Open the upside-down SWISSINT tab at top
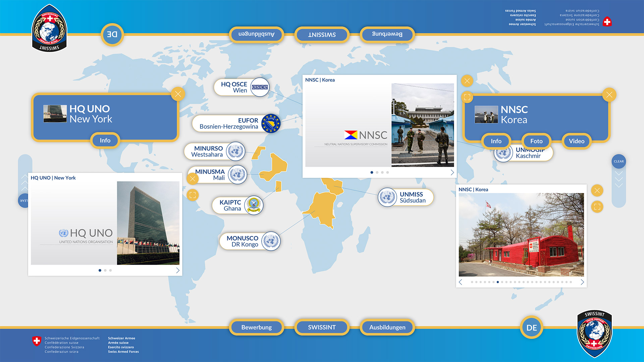Screen dimensions: 644x362 pyautogui.click(x=322, y=35)
